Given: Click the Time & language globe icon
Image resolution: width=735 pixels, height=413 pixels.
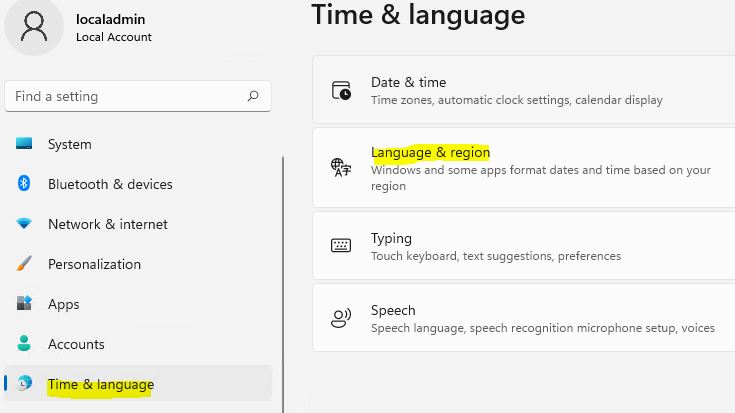Looking at the screenshot, I should [x=24, y=383].
